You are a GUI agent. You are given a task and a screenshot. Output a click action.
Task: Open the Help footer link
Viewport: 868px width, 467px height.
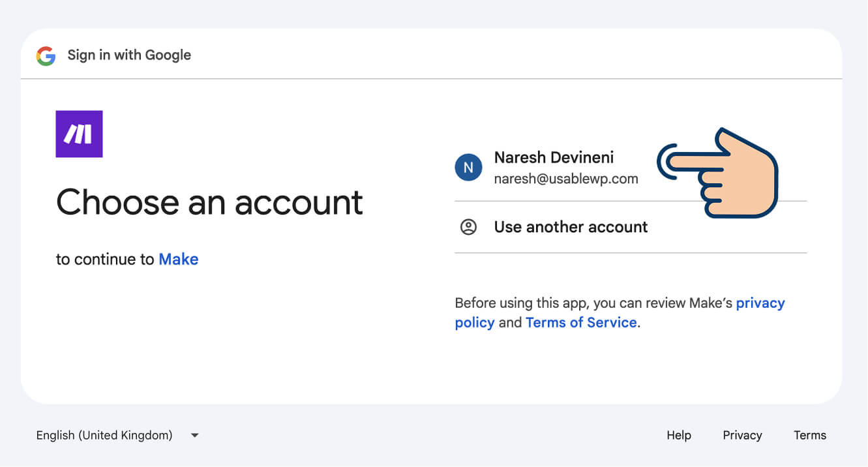679,435
